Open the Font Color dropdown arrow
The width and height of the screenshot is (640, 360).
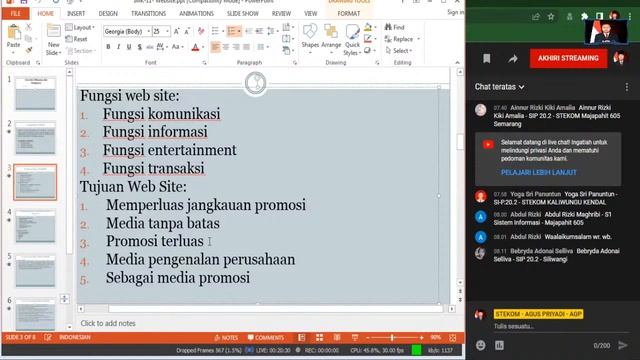pyautogui.click(x=203, y=47)
